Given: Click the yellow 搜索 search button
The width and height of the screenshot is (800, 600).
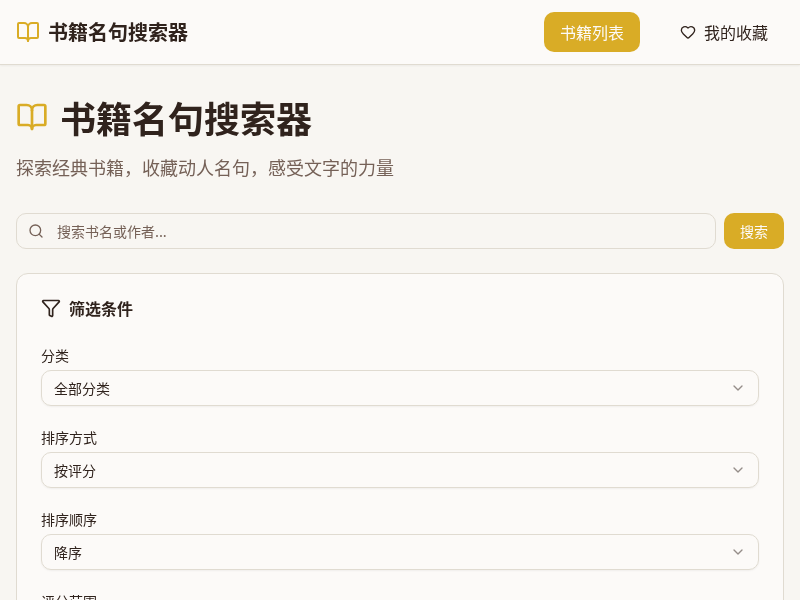Looking at the screenshot, I should tap(754, 230).
